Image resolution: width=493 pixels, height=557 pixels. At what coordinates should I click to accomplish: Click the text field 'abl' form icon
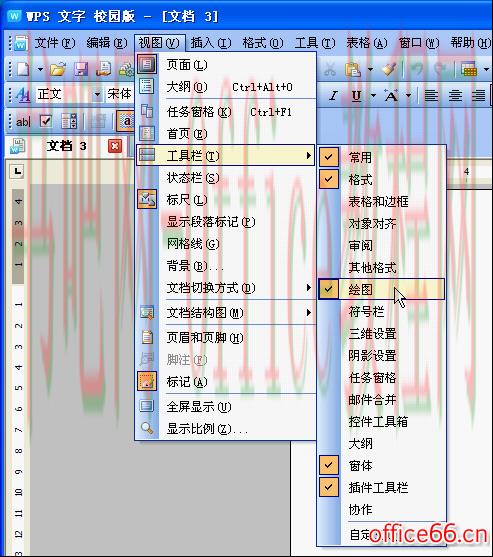pos(23,122)
